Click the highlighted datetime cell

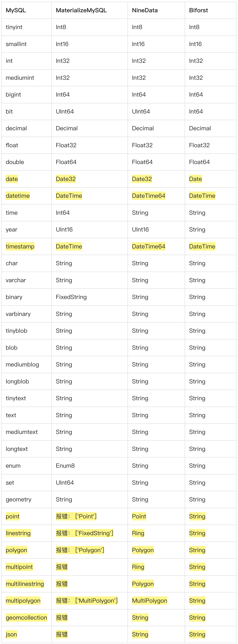click(x=18, y=196)
